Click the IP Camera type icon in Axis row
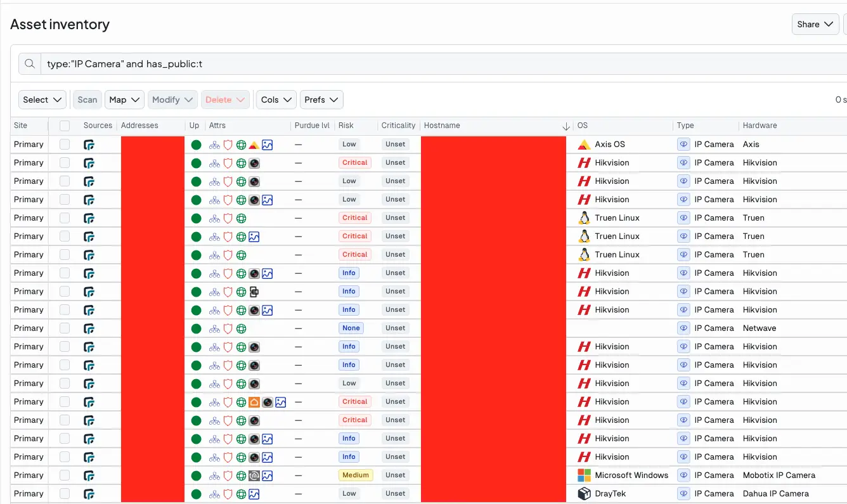Viewport: 847px width, 504px height. (x=683, y=145)
